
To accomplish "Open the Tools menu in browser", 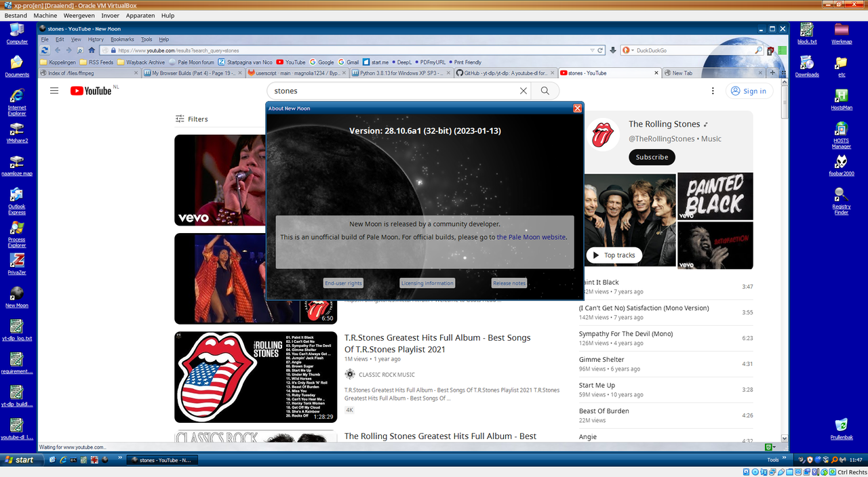I will click(x=146, y=39).
